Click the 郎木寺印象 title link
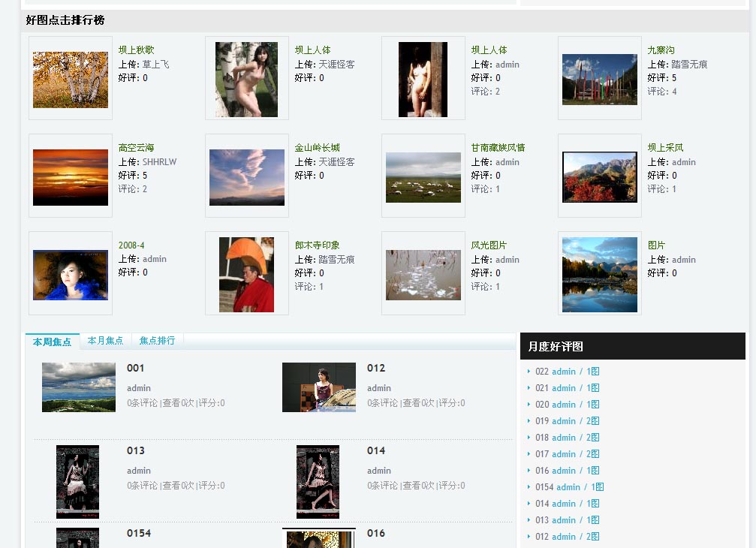This screenshot has width=756, height=548. coord(318,245)
